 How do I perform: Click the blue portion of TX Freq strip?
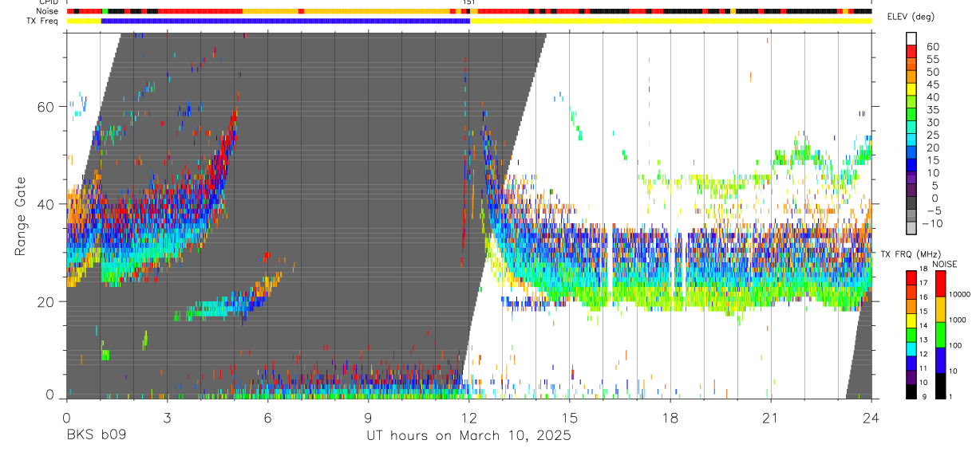pos(286,21)
